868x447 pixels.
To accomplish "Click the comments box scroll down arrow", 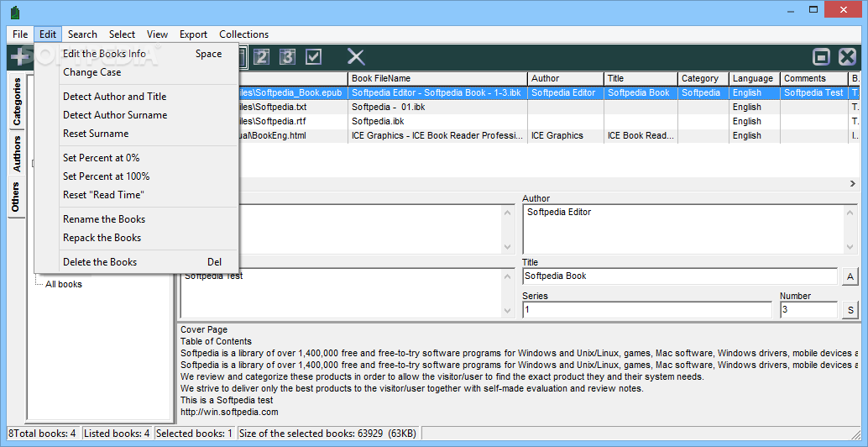I will pos(508,311).
